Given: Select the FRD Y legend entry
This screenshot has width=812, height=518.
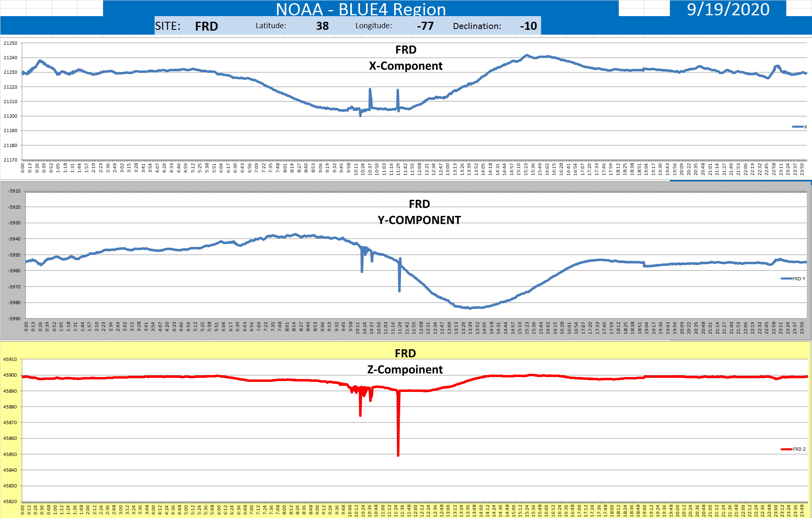Looking at the screenshot, I should click(x=793, y=279).
